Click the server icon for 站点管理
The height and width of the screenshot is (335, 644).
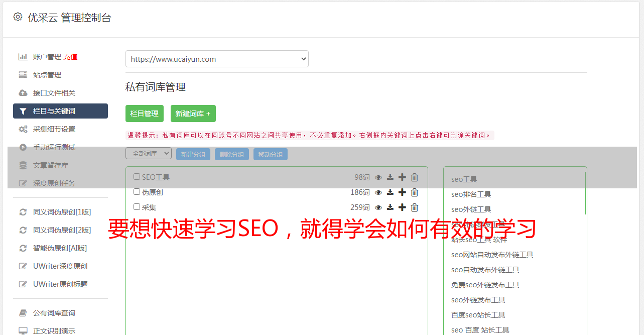tap(23, 75)
